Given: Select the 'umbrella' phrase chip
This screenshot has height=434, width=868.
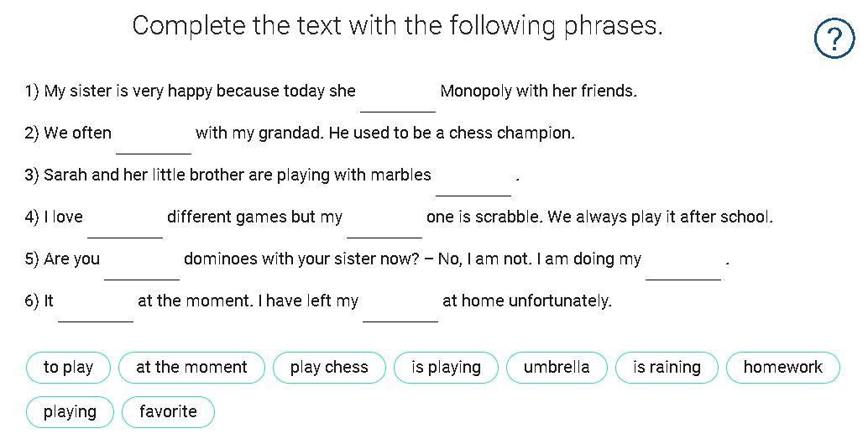Looking at the screenshot, I should [557, 368].
